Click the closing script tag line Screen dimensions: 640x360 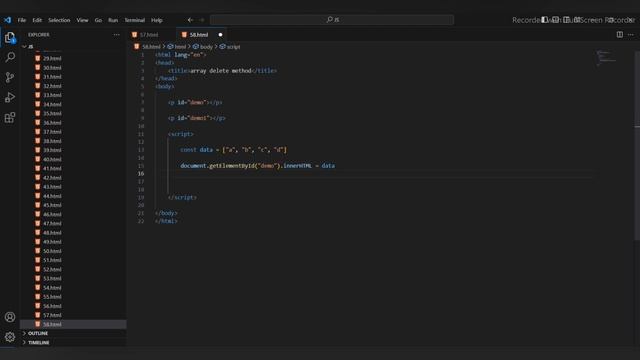click(182, 197)
